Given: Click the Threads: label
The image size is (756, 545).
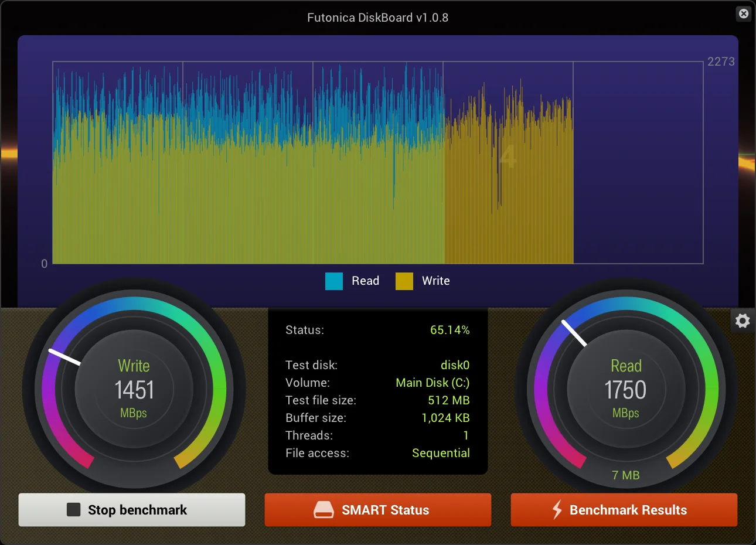Looking at the screenshot, I should click(309, 435).
